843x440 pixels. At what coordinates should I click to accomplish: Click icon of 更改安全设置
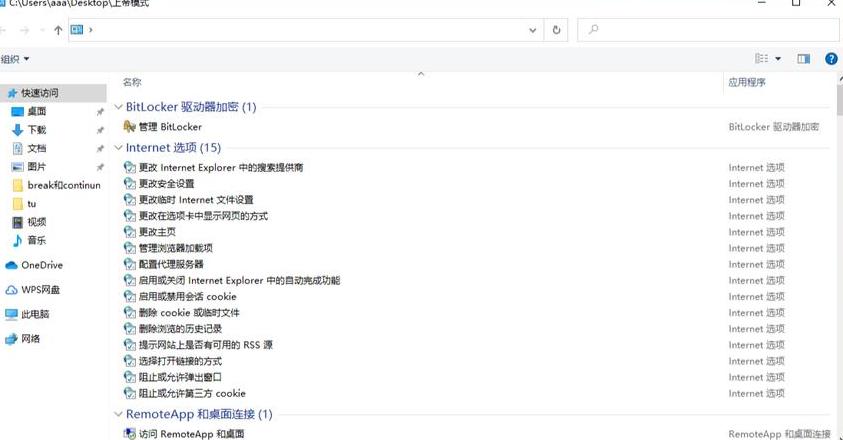coord(130,183)
